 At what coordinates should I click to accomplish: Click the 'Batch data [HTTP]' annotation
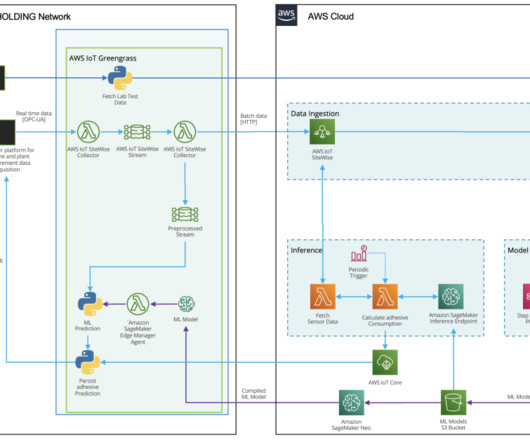[x=254, y=119]
